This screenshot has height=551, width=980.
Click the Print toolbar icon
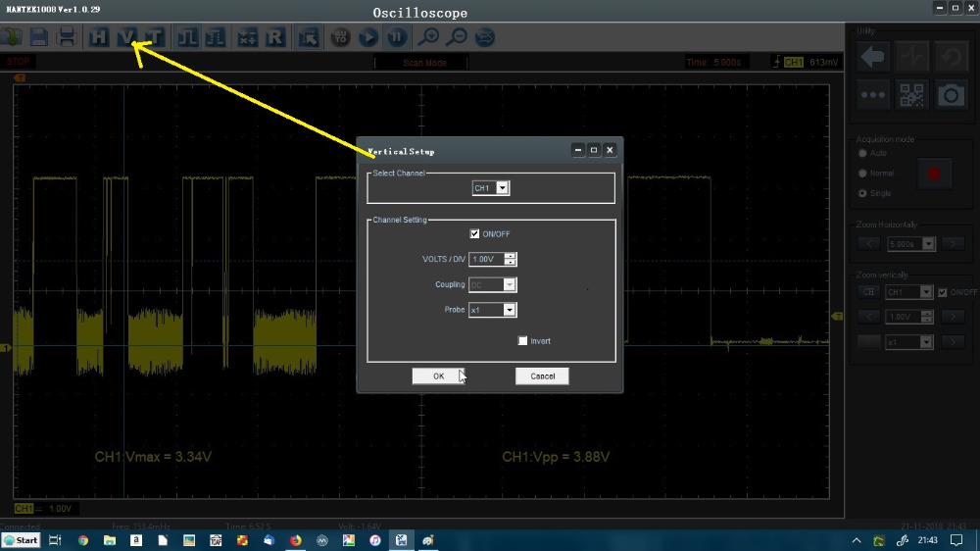(67, 38)
